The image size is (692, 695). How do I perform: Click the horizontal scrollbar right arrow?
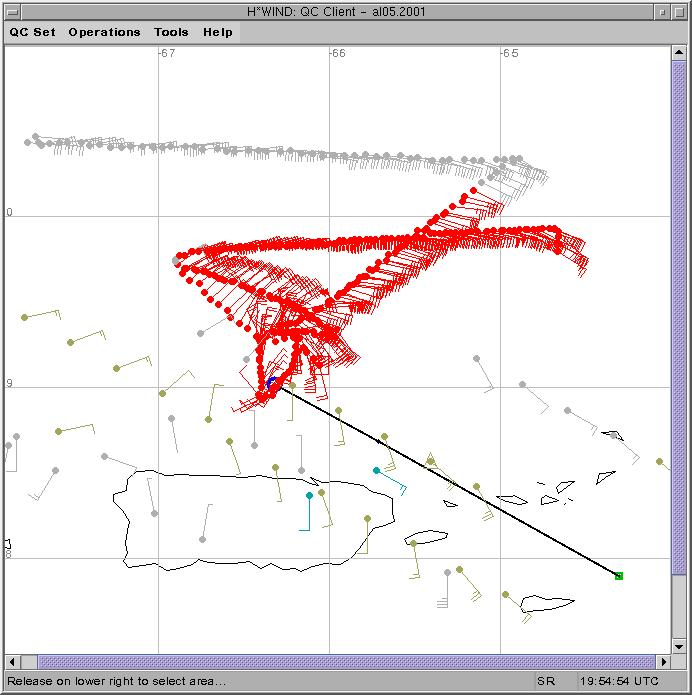click(x=664, y=662)
